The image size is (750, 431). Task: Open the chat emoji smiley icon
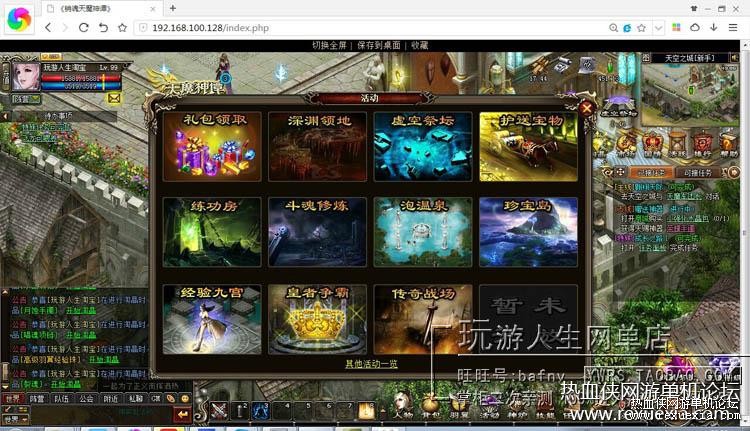click(185, 398)
